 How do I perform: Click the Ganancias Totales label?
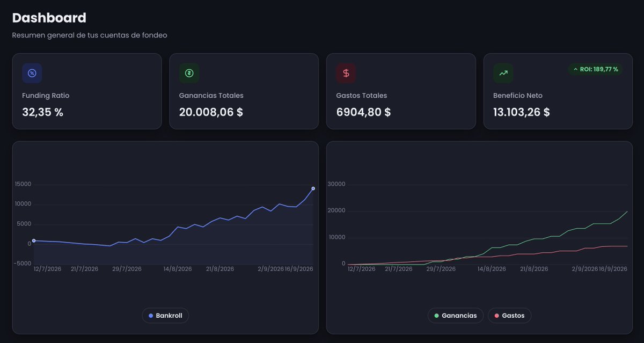[x=211, y=96]
